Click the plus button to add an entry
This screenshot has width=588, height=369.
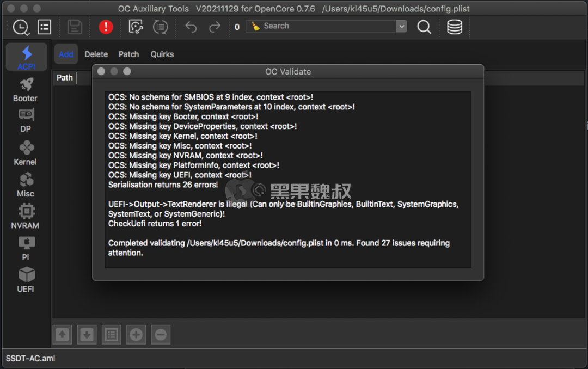tap(136, 334)
